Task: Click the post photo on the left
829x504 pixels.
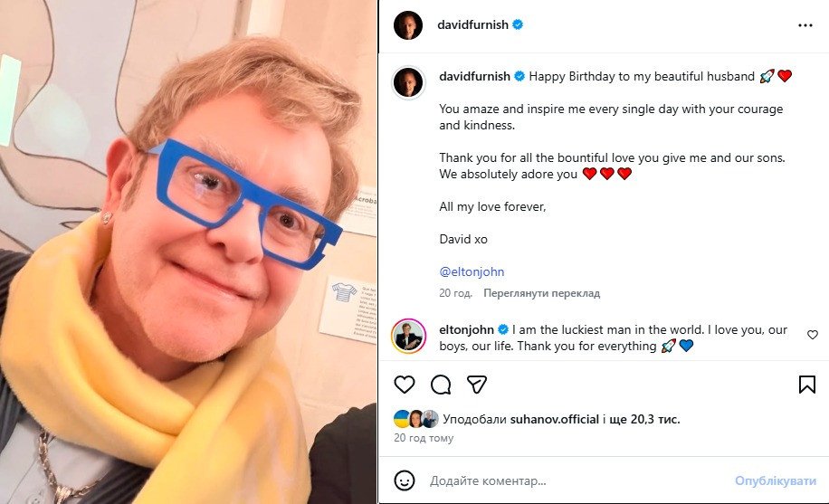Action: click(188, 252)
